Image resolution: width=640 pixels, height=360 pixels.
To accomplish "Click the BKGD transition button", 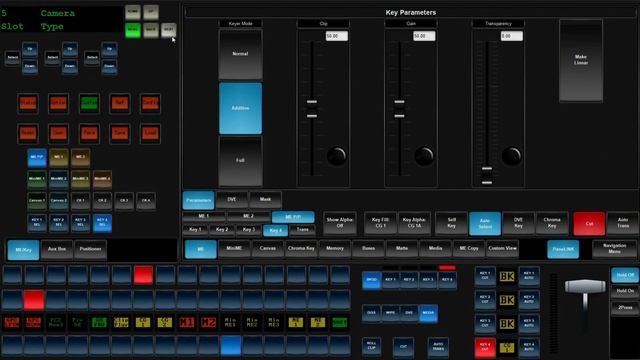I will click(371, 280).
